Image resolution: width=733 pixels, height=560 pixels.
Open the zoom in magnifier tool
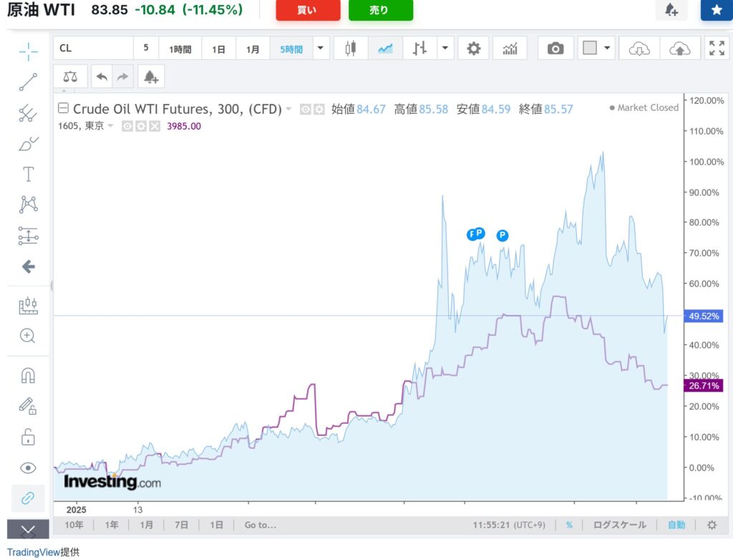click(28, 335)
